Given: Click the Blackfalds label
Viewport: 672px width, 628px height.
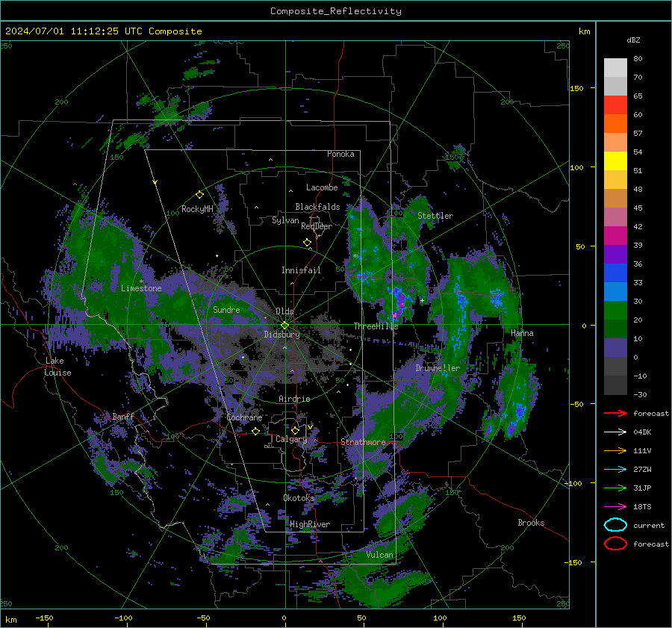Looking at the screenshot, I should pyautogui.click(x=317, y=207).
